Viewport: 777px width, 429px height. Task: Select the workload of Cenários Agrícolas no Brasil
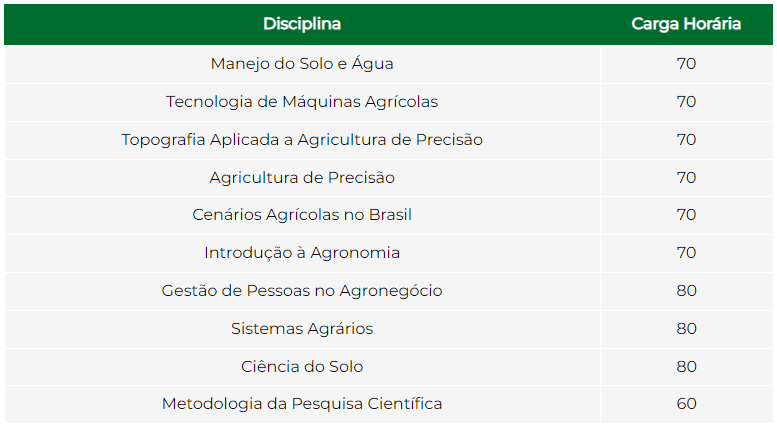click(686, 215)
